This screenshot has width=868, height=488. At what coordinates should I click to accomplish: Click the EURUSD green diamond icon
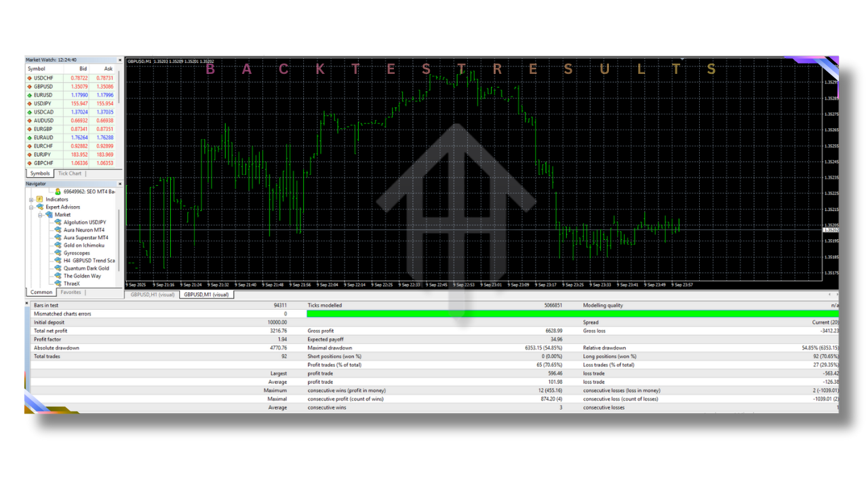(28, 95)
